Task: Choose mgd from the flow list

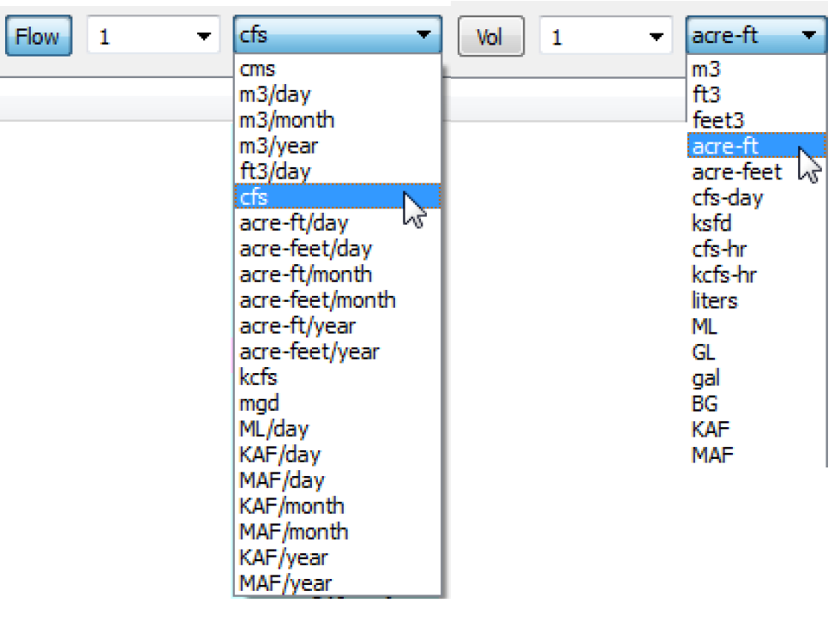Action: tap(259, 403)
